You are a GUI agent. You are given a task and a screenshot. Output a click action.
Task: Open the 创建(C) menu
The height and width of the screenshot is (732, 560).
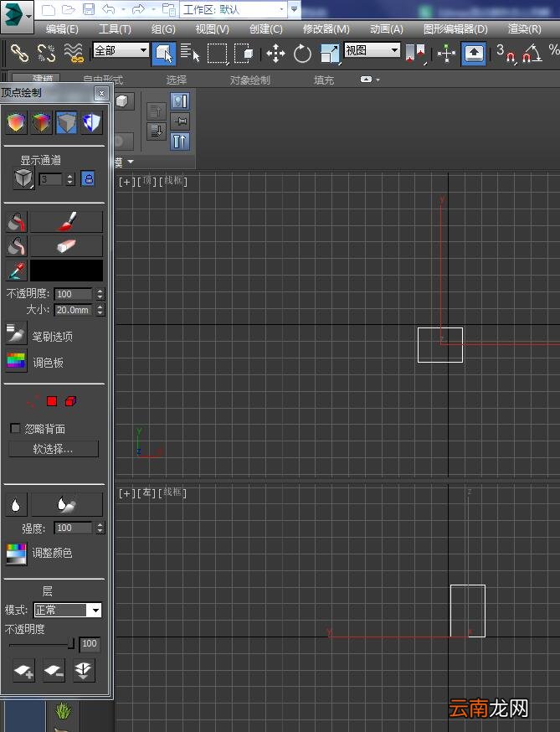click(266, 29)
